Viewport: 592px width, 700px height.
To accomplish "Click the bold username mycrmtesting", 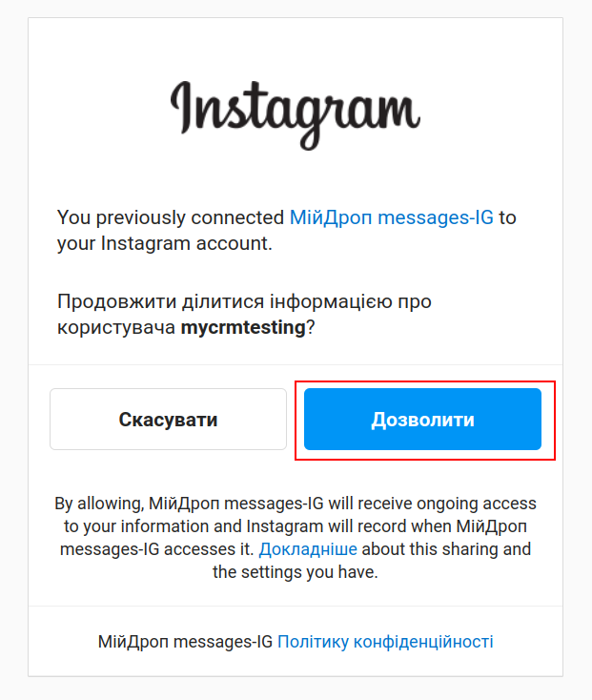I will (243, 328).
